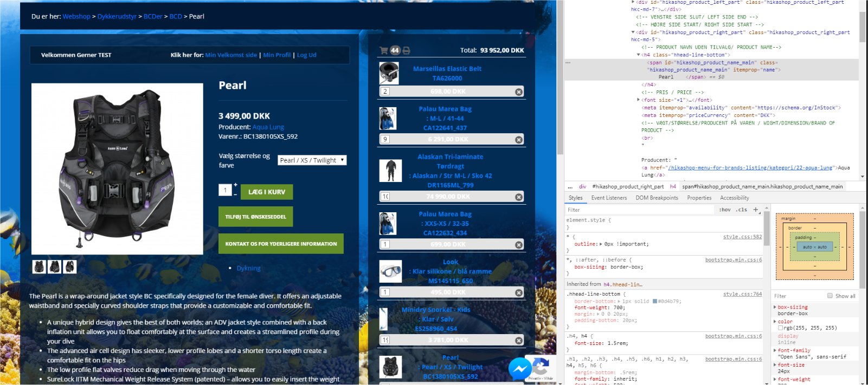This screenshot has height=385, width=868.
Task: Click the cart item count badge 44
Action: pyautogui.click(x=395, y=50)
